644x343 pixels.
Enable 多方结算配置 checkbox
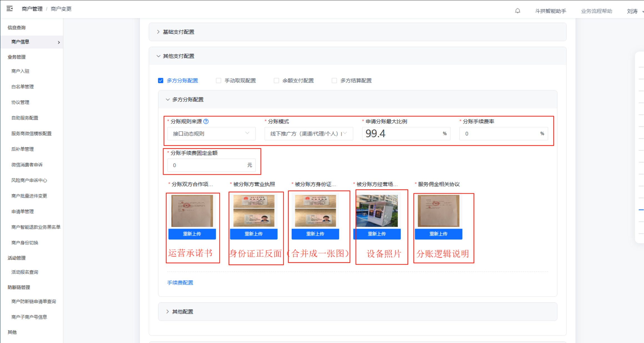(x=334, y=80)
